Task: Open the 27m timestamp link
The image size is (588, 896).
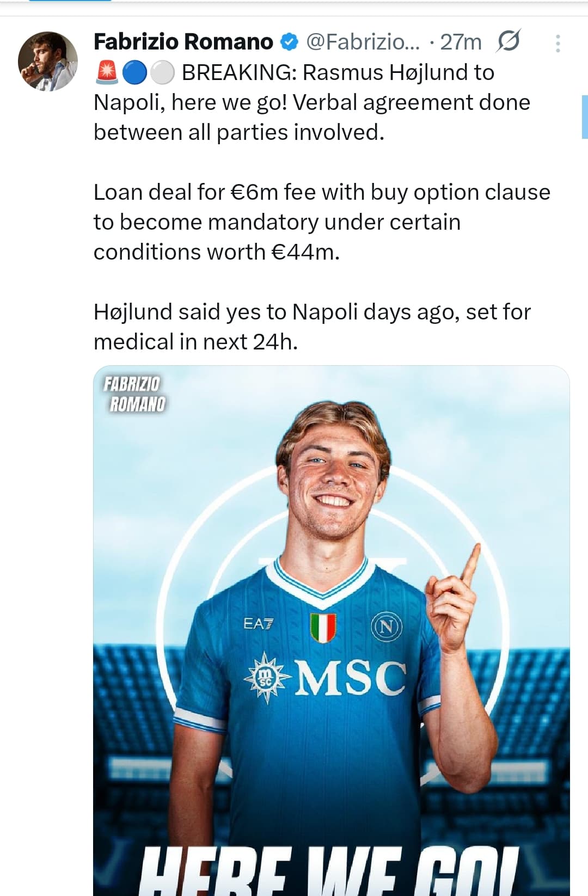Action: tap(461, 42)
